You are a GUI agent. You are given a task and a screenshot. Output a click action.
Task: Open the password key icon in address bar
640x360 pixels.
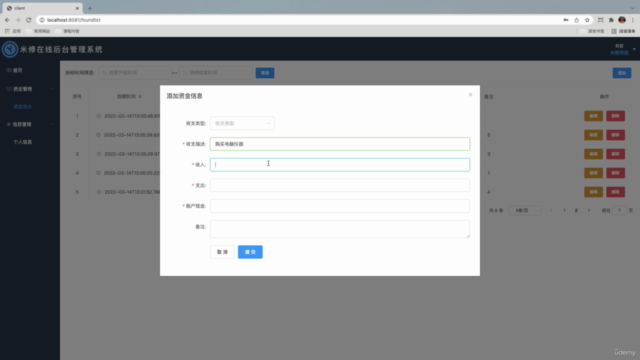[566, 20]
